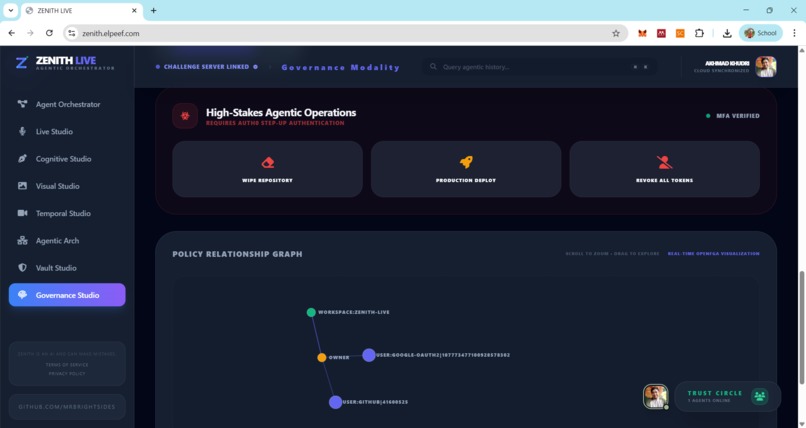Click the page vertical scrollbar thumb
Image resolution: width=806 pixels, height=428 pixels.
coord(801,327)
